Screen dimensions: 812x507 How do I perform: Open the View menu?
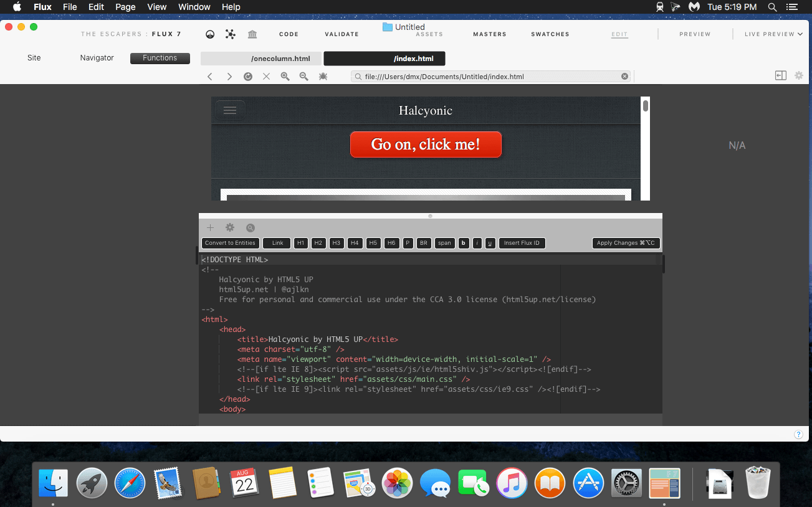pyautogui.click(x=157, y=7)
